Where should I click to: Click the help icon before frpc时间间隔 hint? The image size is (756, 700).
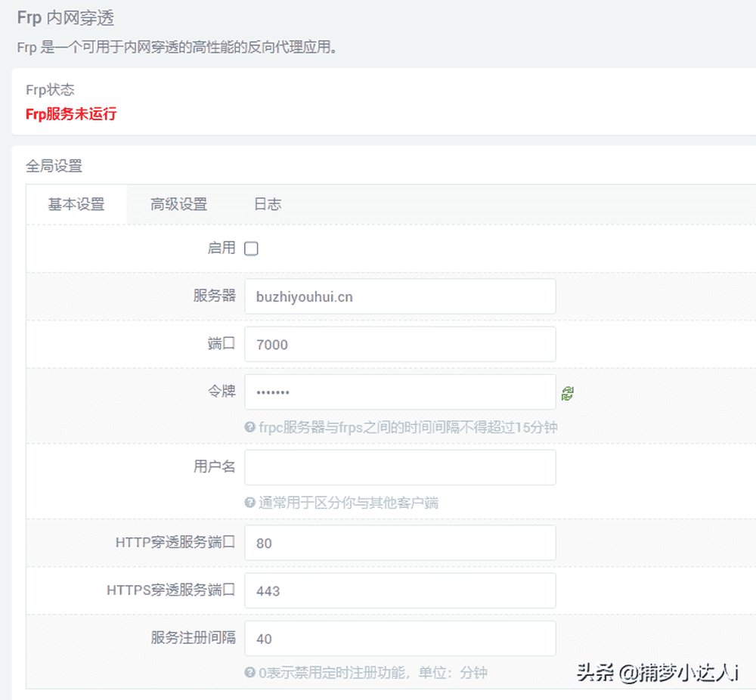pyautogui.click(x=250, y=428)
